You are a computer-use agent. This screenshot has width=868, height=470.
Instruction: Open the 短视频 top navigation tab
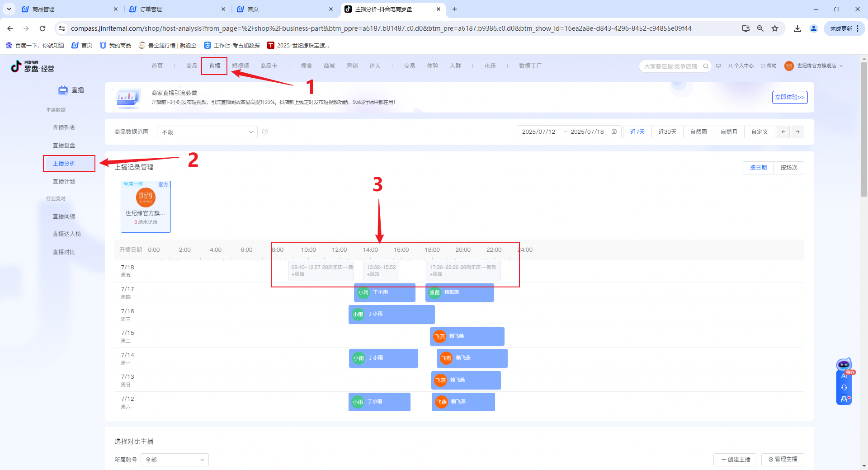240,66
